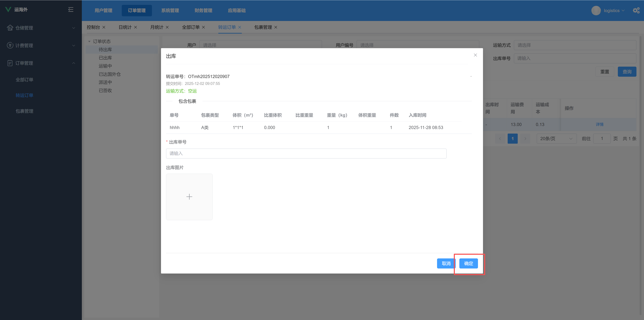
Task: Collapse the 订单管理 sidebar section
Action: (x=73, y=63)
